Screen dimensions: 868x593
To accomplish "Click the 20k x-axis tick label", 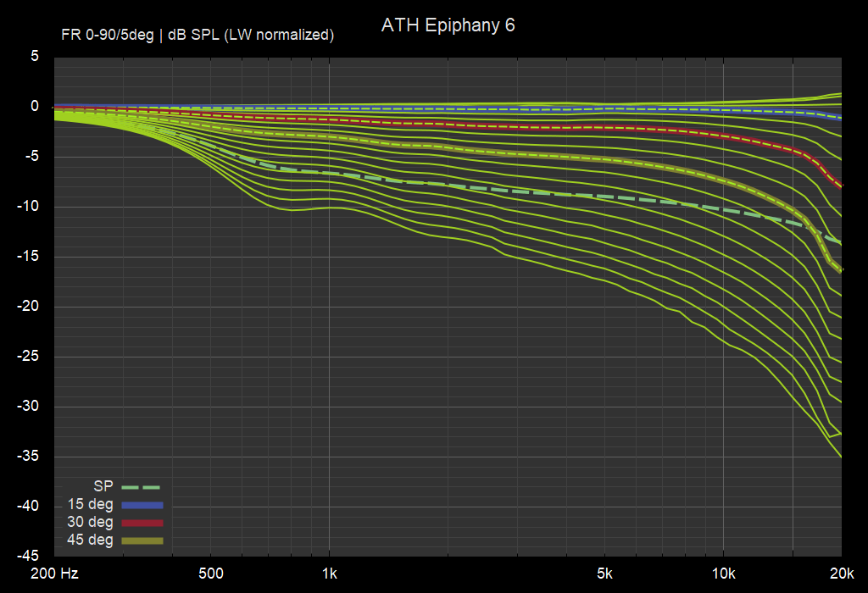I will (x=842, y=574).
